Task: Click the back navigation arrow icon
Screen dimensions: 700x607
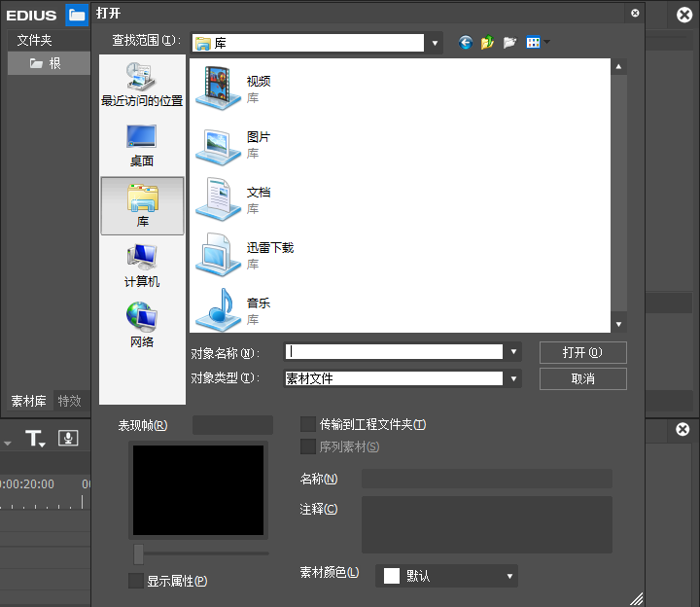Action: 465,43
